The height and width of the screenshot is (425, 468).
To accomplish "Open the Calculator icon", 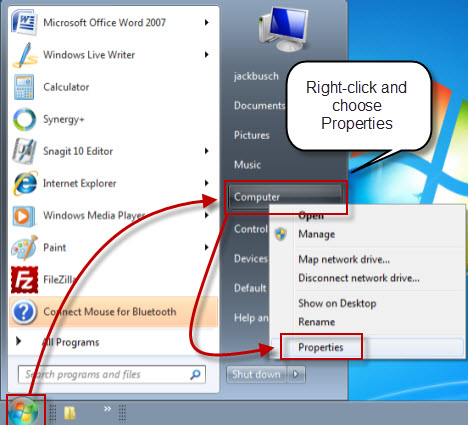I will pos(24,87).
